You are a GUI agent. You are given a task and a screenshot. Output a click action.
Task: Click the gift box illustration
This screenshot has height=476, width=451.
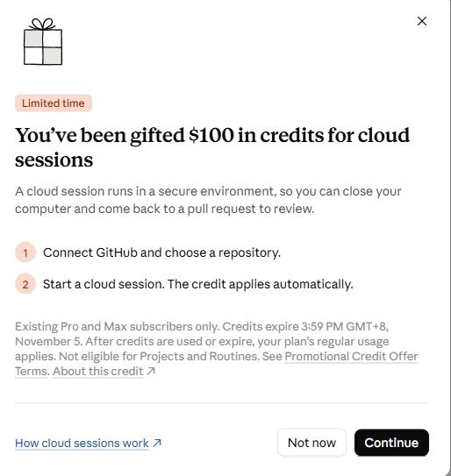click(x=43, y=41)
